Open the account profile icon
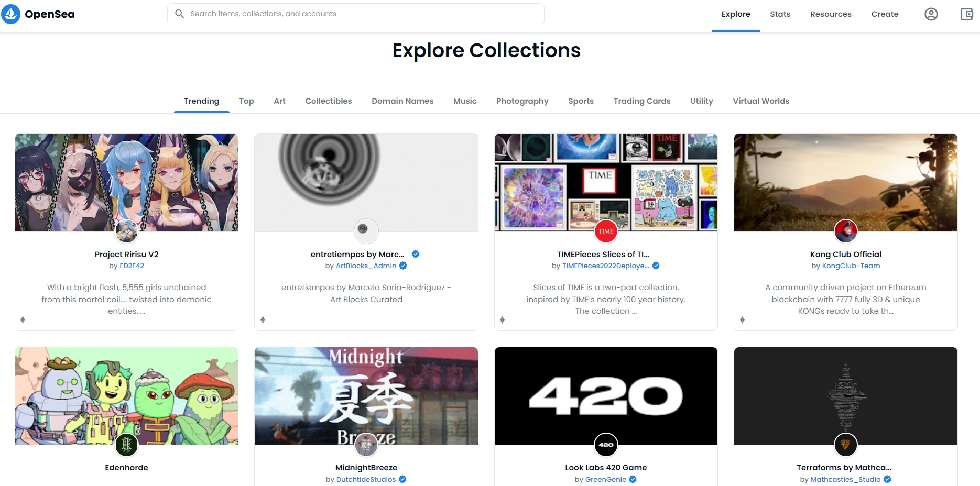 pos(931,14)
